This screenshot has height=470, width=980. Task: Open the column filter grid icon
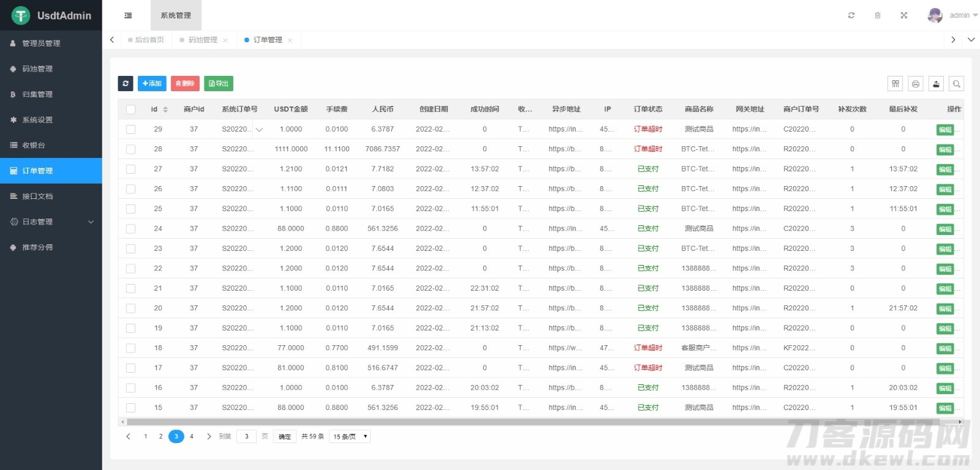(x=895, y=84)
